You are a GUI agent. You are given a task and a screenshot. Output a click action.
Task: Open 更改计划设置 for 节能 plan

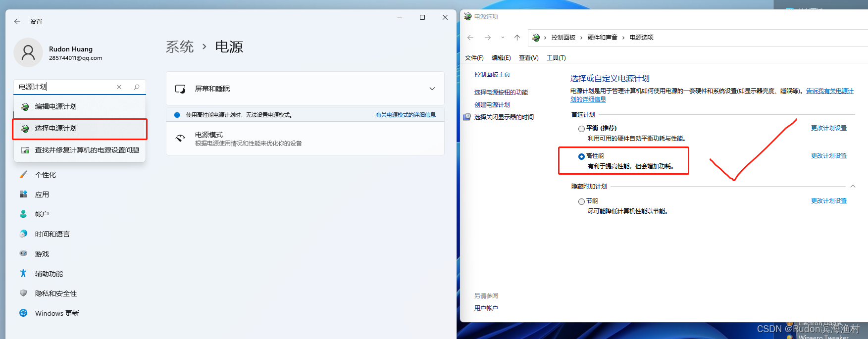point(829,201)
